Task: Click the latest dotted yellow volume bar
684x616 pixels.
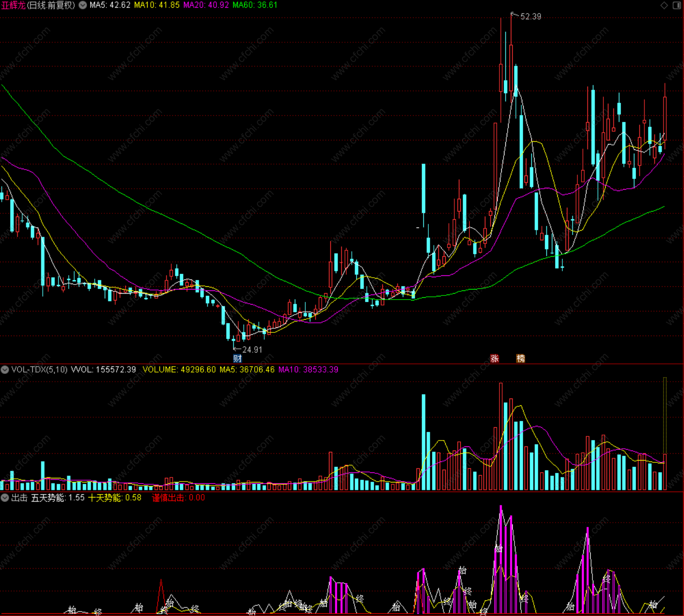Action: click(665, 434)
